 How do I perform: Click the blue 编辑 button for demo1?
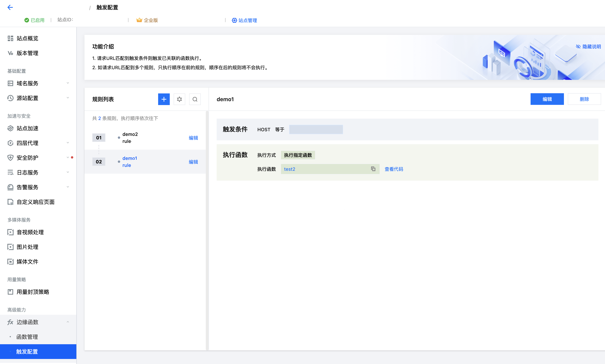point(547,99)
